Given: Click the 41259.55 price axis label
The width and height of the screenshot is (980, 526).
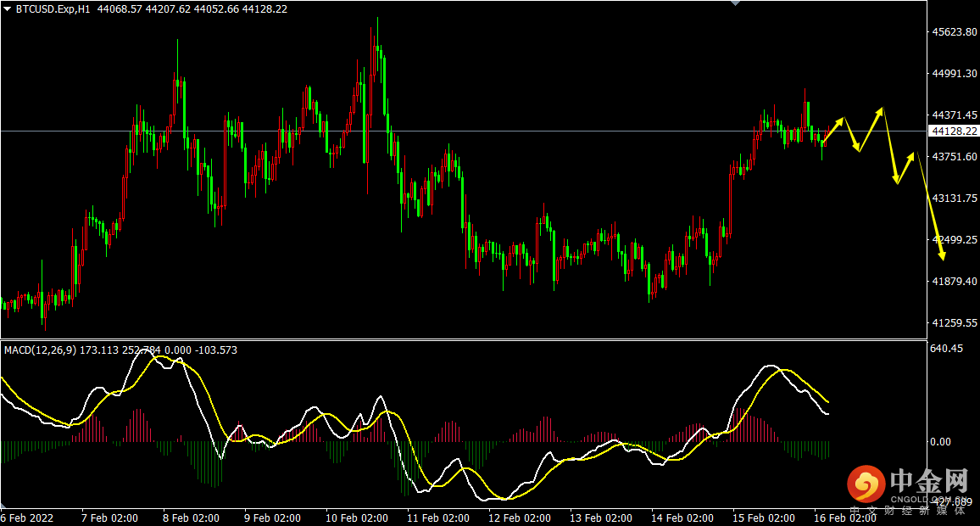Looking at the screenshot, I should pos(955,322).
